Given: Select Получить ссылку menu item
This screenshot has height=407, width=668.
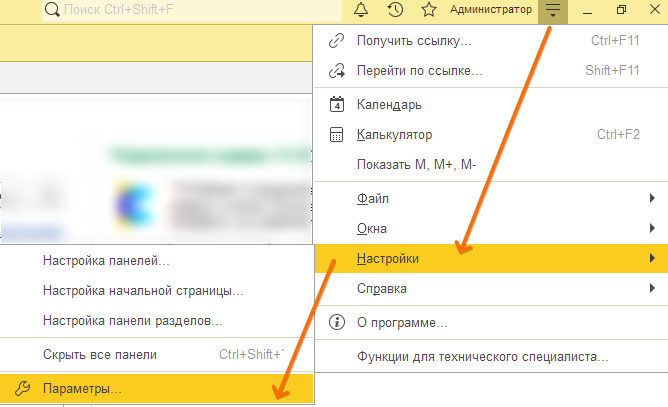Looking at the screenshot, I should [x=414, y=40].
